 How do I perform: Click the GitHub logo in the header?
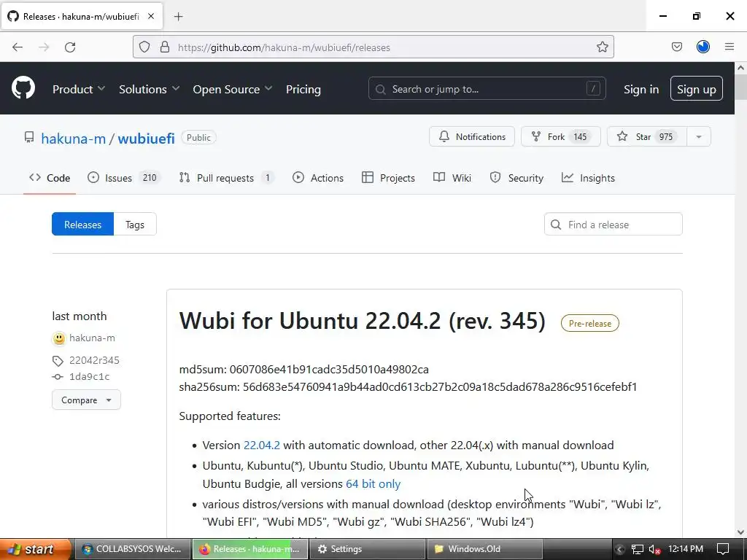coord(23,87)
